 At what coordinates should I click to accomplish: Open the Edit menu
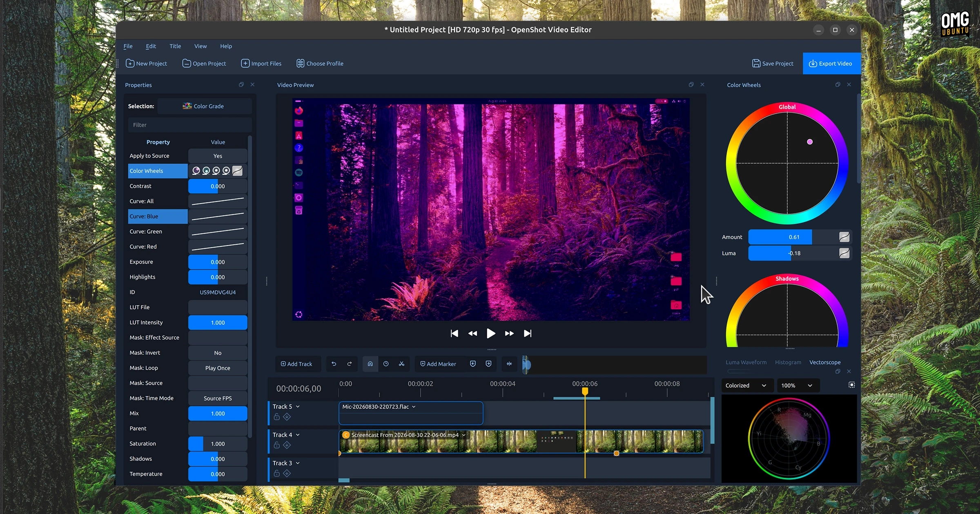coord(151,46)
